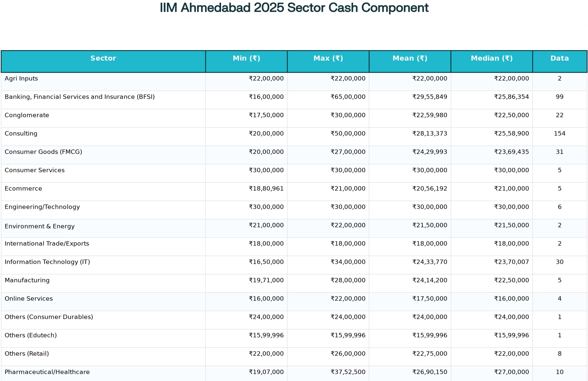Click the Min (₹) column header
Viewport: 588px width, 381px height.
click(246, 58)
